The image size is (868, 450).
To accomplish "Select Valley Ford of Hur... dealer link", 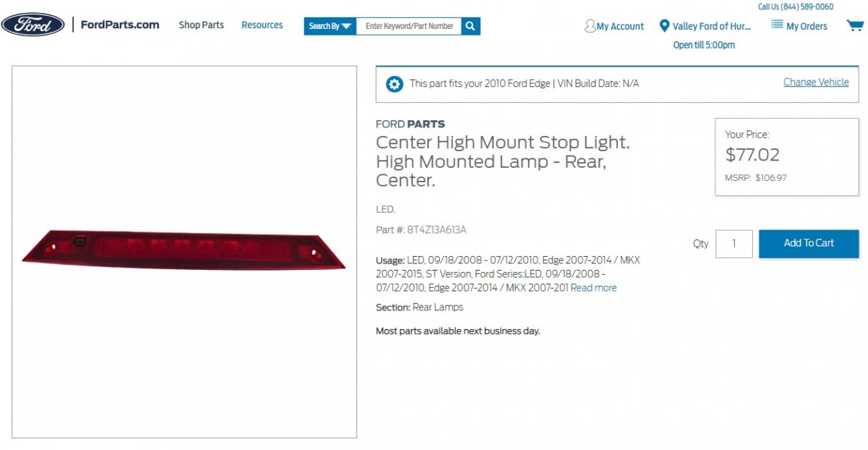I will coord(712,26).
